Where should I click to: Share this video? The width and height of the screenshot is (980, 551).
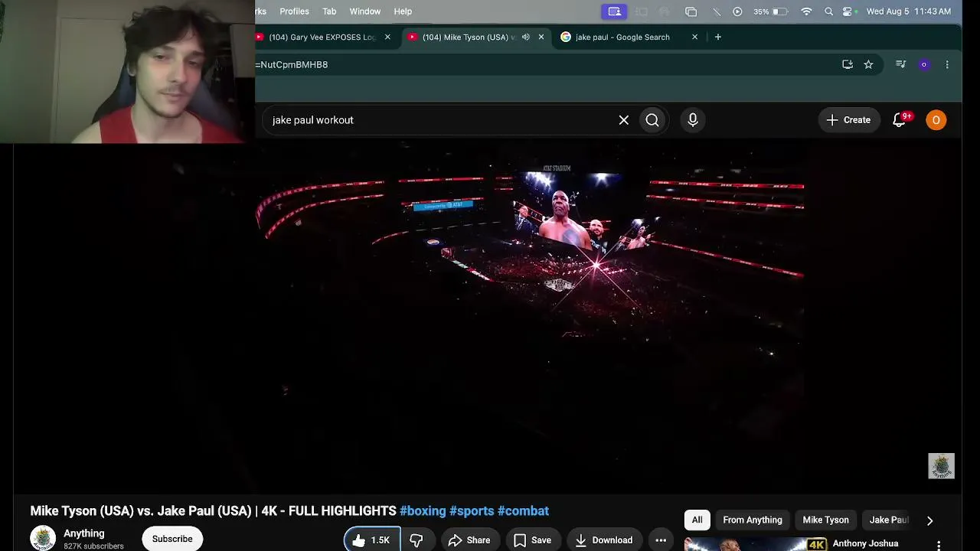click(469, 540)
